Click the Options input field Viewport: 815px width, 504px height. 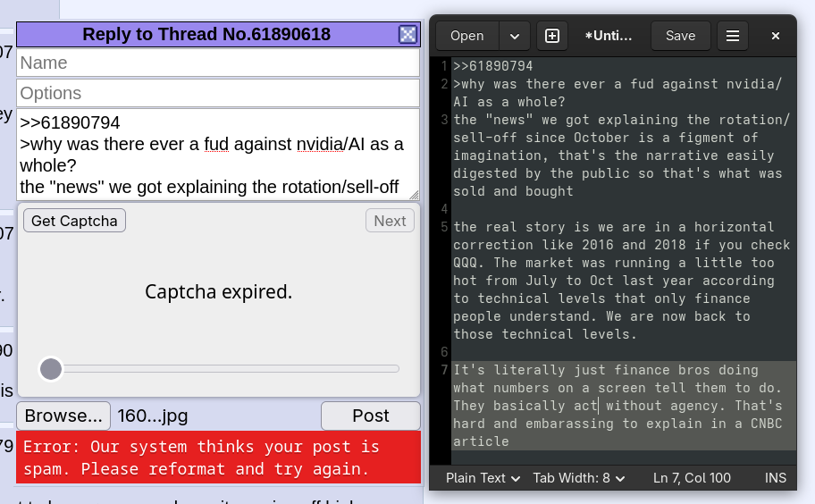(x=218, y=93)
